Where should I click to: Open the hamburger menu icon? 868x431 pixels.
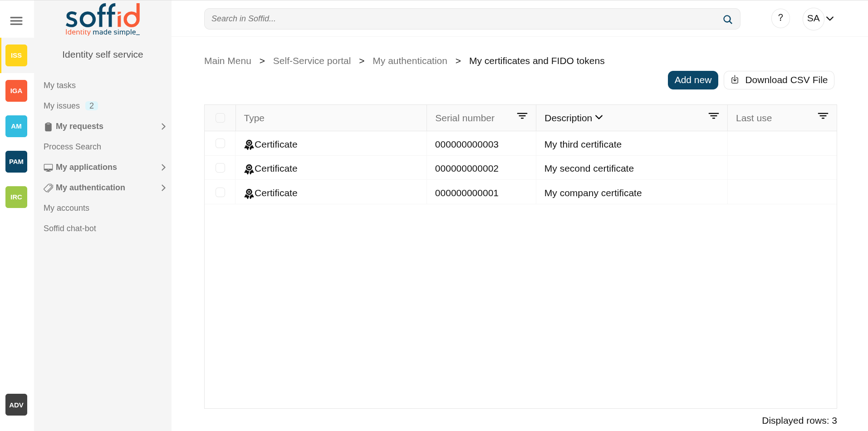(x=16, y=21)
